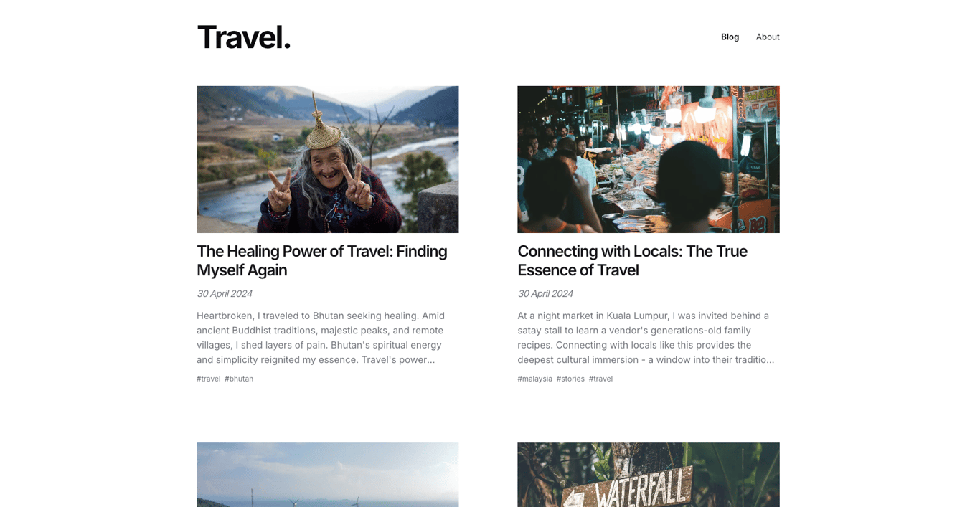Click 30 April 2024 date under Locals post

tap(545, 293)
